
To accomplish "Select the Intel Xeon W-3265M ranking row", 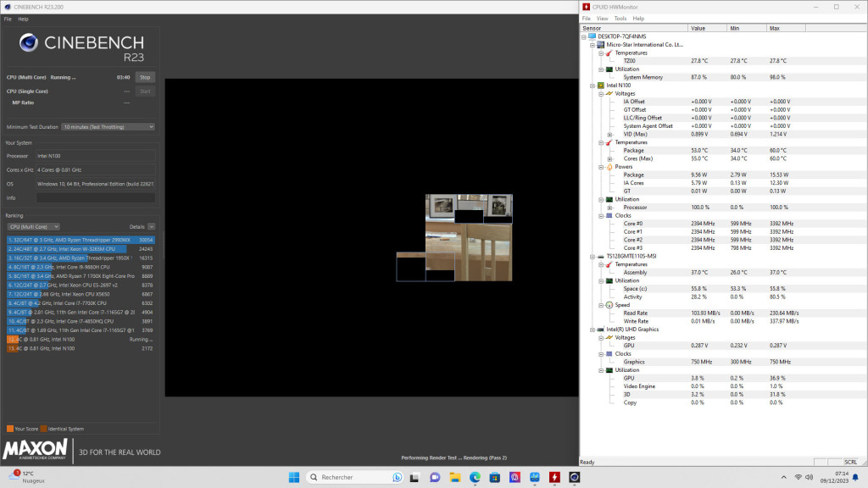I will 81,249.
